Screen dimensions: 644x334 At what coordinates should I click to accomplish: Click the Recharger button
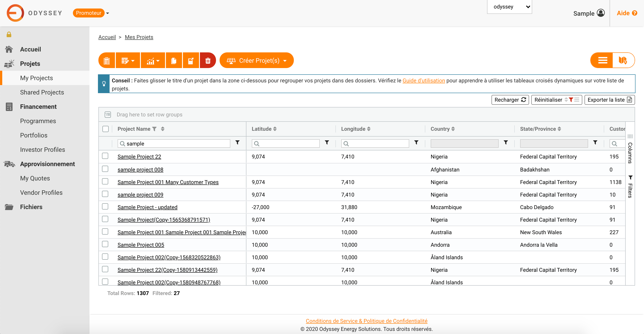click(510, 100)
